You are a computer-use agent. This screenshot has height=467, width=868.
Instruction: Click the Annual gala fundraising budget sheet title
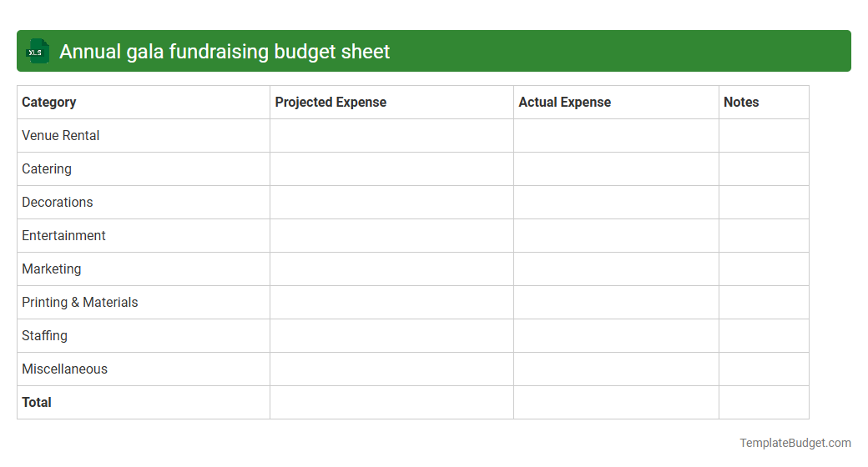tap(225, 52)
